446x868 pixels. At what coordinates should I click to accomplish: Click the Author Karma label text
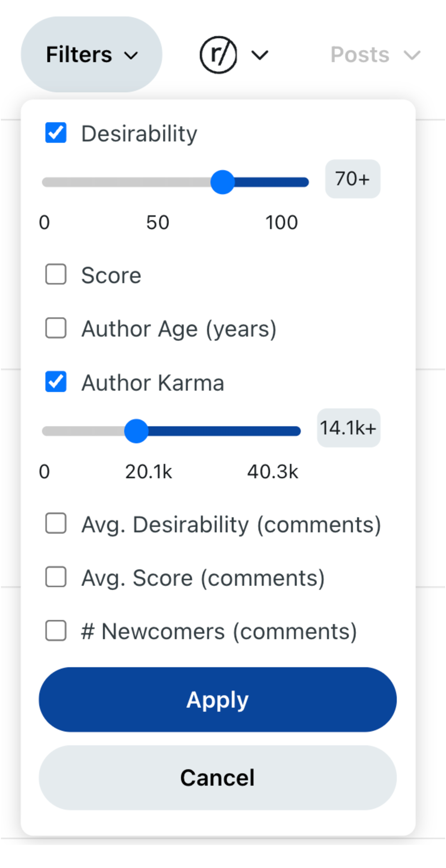[152, 383]
